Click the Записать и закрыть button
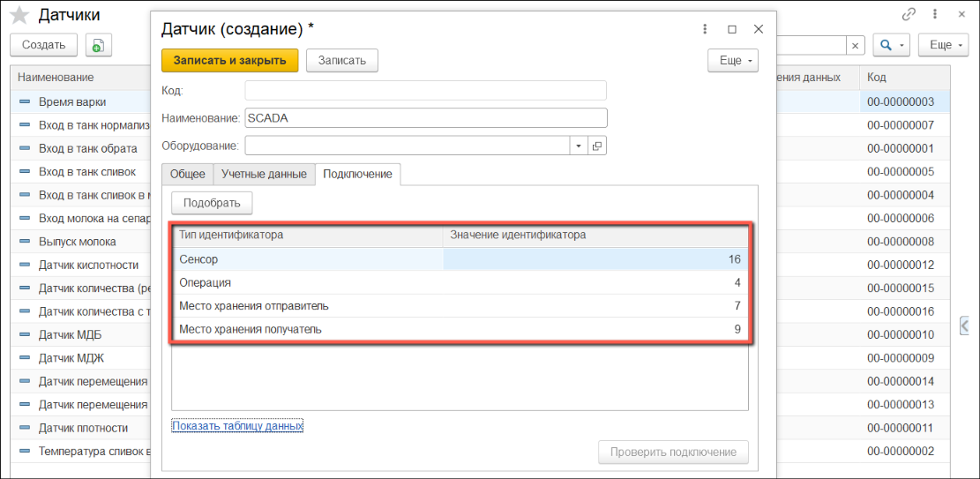The width and height of the screenshot is (980, 479). point(229,60)
